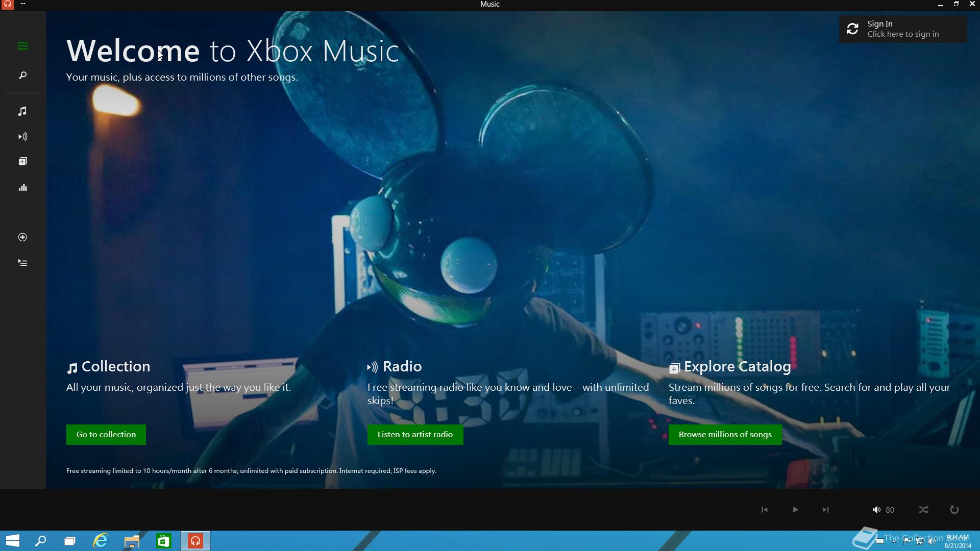Click the sync icon beside Sign In

point(852,29)
